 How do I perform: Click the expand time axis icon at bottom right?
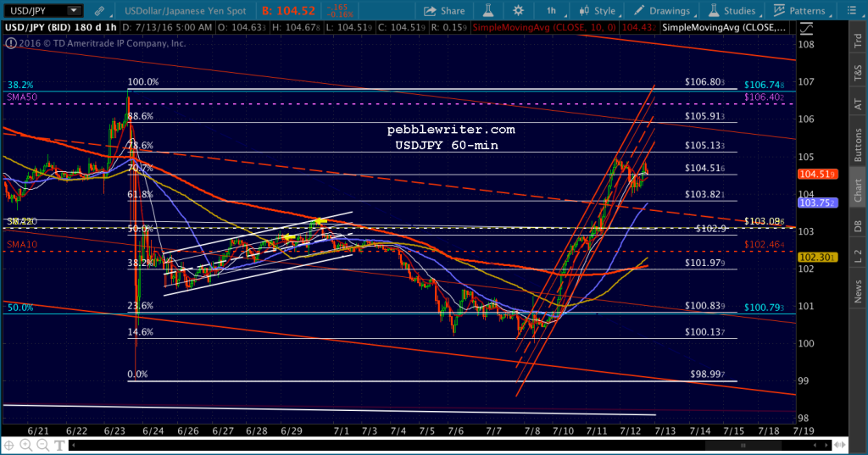(x=840, y=445)
